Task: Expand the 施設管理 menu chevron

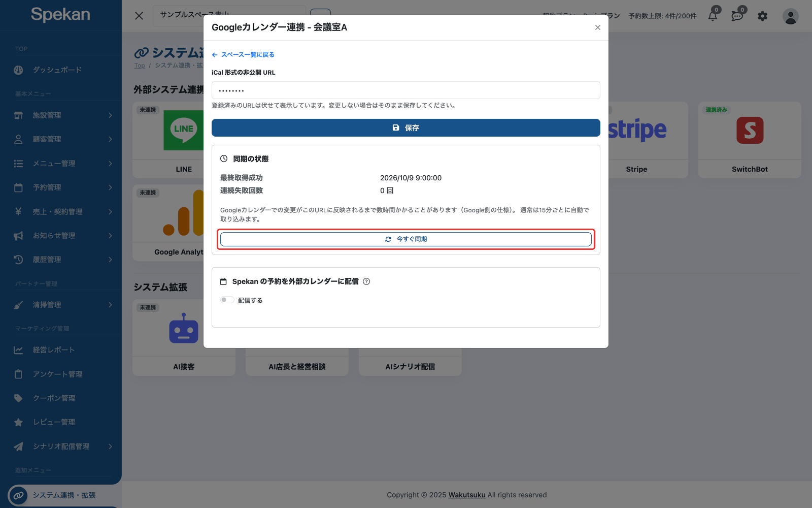Action: coord(110,115)
